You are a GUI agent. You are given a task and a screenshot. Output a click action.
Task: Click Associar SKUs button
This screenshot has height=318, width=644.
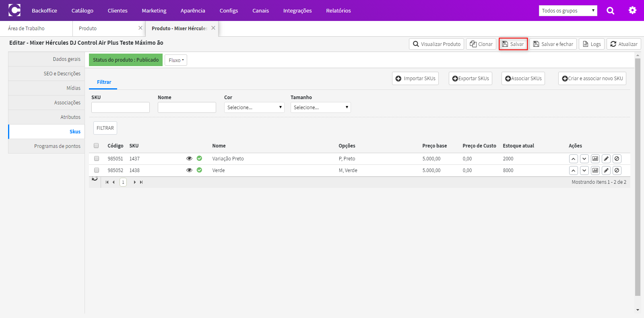(x=523, y=79)
